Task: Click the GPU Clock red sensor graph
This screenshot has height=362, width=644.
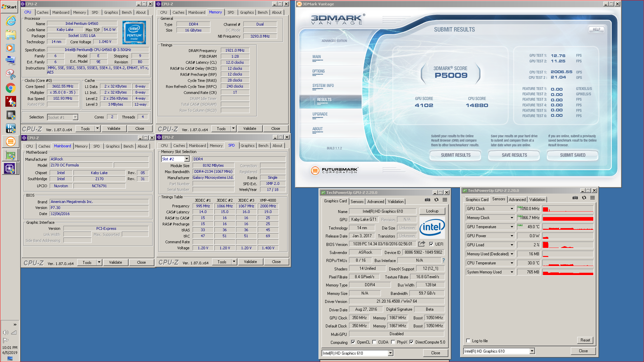Action: click(568, 209)
